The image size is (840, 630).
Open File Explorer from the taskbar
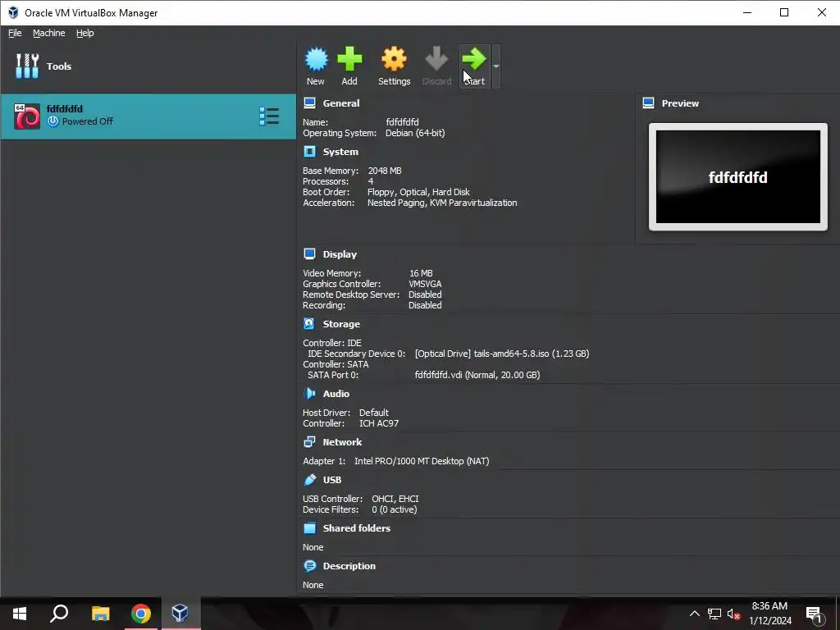pyautogui.click(x=100, y=614)
